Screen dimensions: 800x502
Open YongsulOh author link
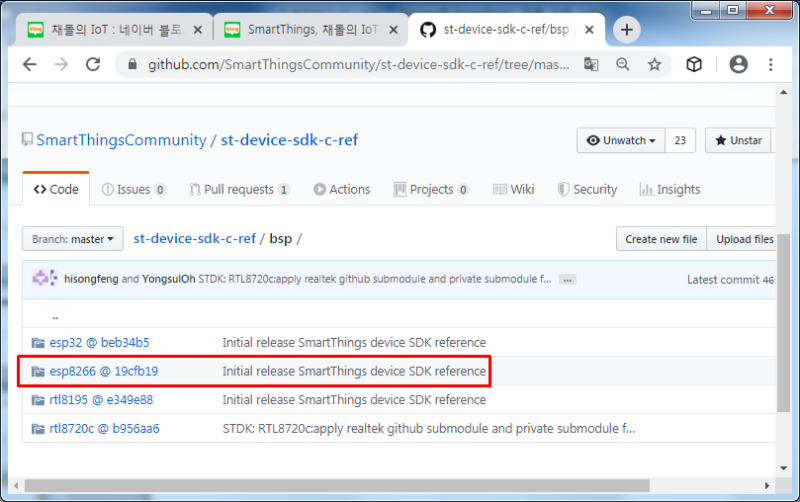[x=168, y=279]
